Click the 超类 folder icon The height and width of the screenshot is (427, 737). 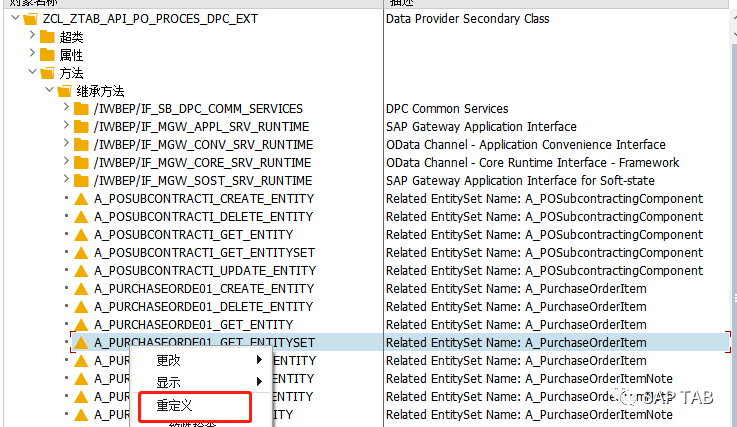coord(47,37)
